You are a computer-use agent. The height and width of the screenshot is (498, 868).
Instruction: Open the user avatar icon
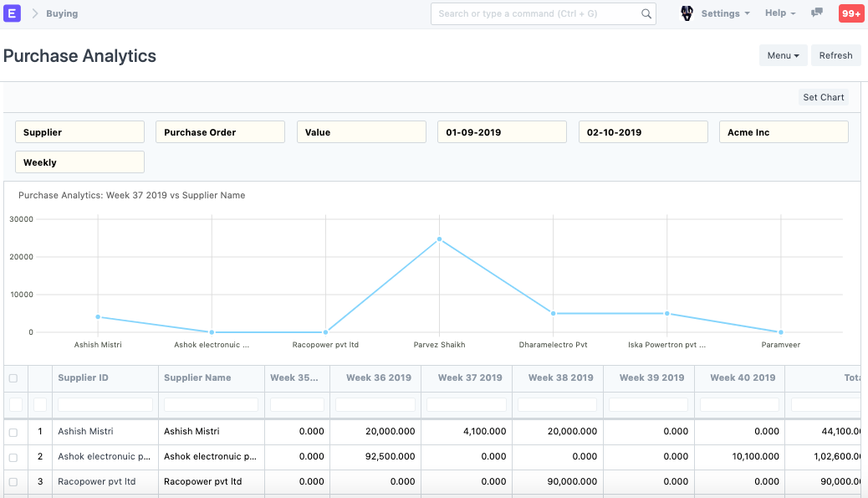point(687,13)
